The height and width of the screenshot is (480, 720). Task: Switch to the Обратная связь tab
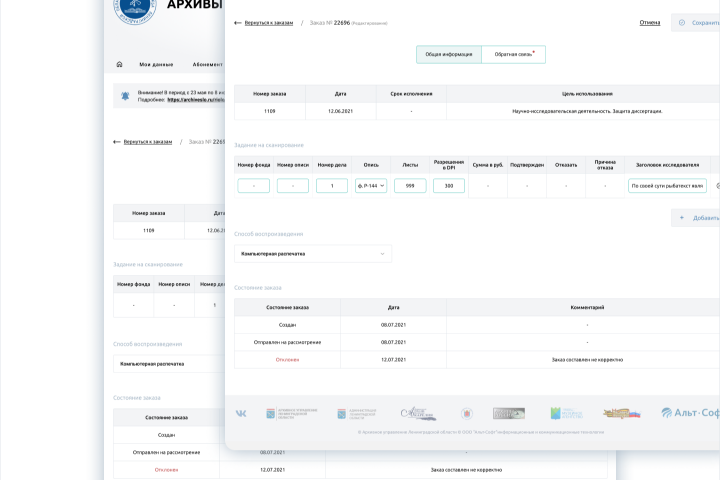click(513, 54)
